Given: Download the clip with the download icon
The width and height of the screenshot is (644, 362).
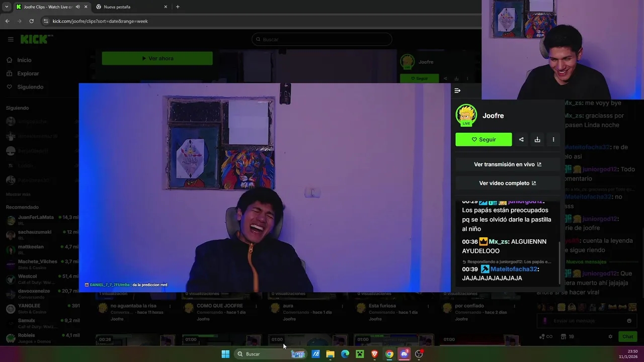Looking at the screenshot, I should pyautogui.click(x=537, y=140).
